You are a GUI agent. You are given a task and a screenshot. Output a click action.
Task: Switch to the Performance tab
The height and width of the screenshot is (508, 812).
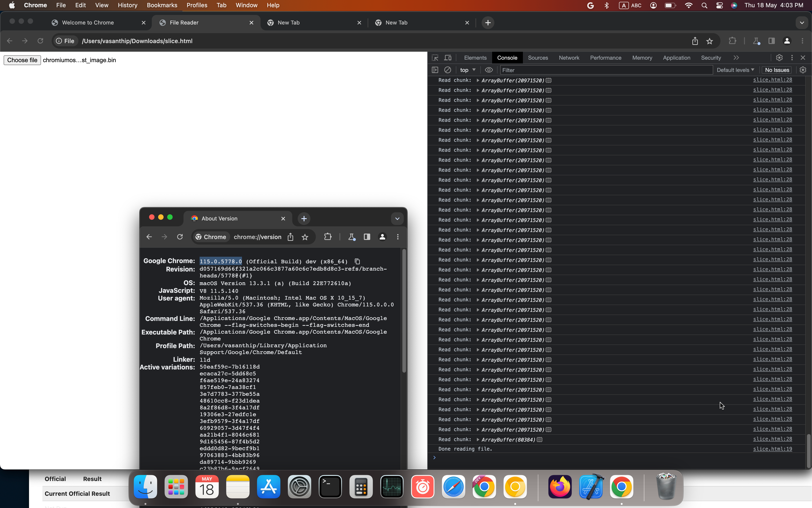(606, 58)
